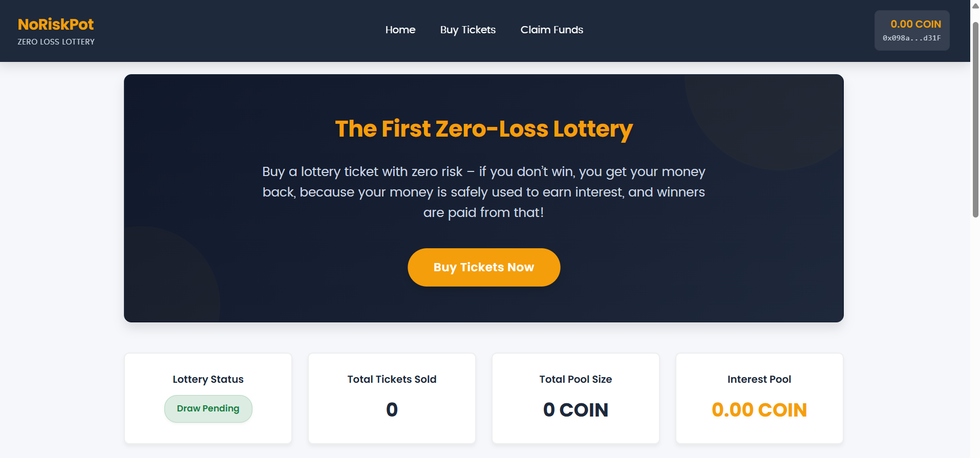Open the Claim Funds page

[x=552, y=30]
